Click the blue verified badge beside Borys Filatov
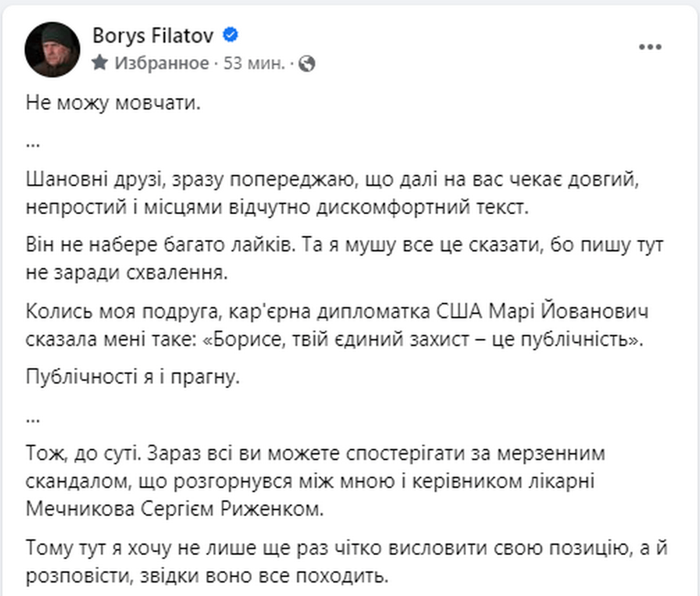 click(x=230, y=35)
